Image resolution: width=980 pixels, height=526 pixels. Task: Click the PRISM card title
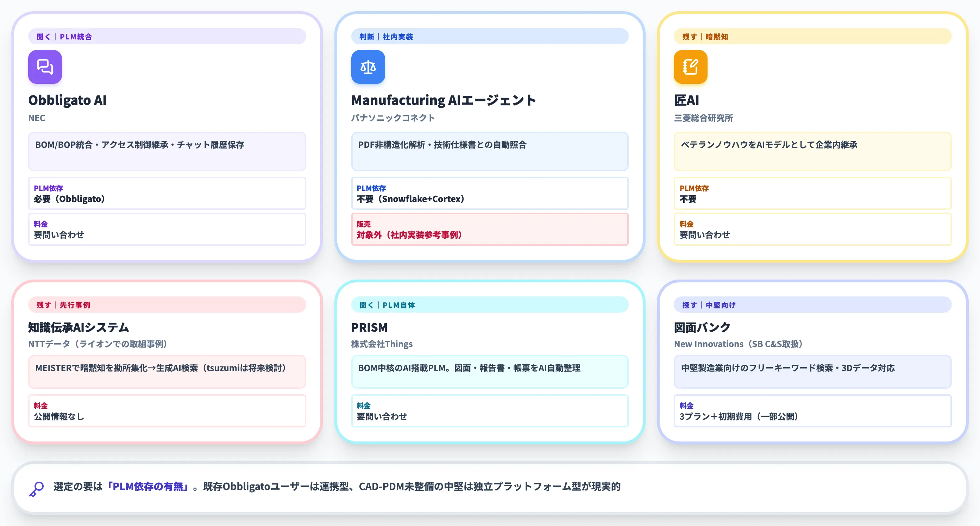coord(369,327)
